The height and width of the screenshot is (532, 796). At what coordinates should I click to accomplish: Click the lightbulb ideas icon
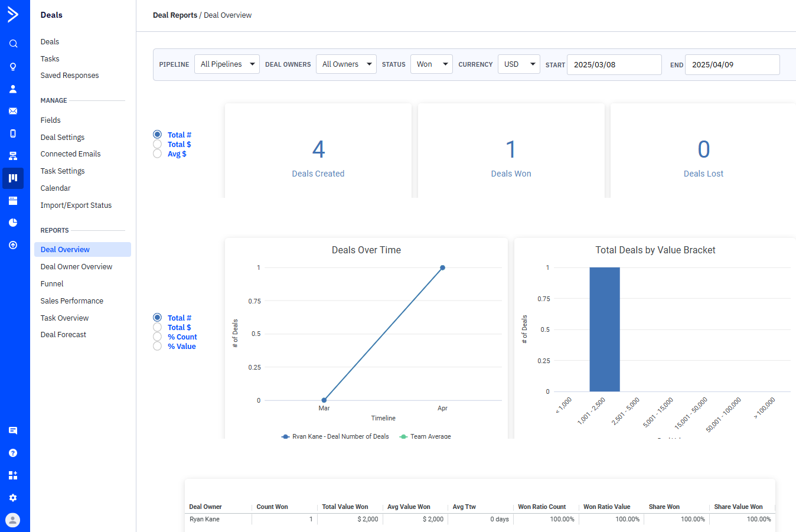point(13,66)
